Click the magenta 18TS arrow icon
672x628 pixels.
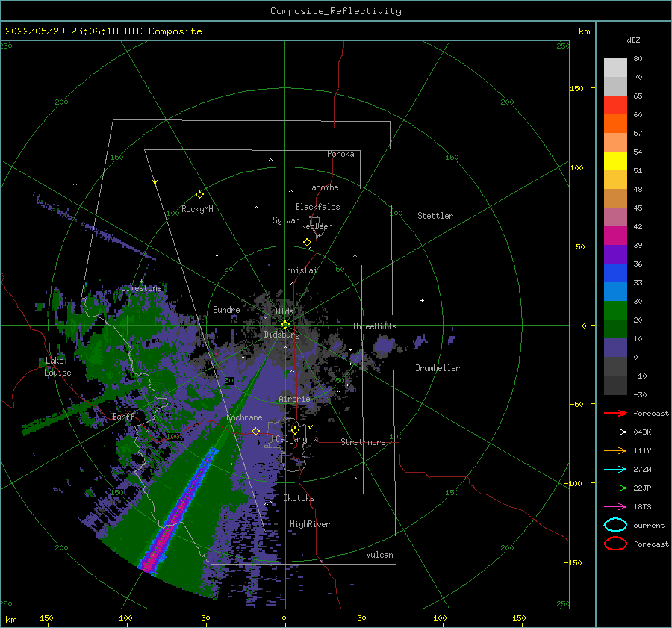[615, 507]
